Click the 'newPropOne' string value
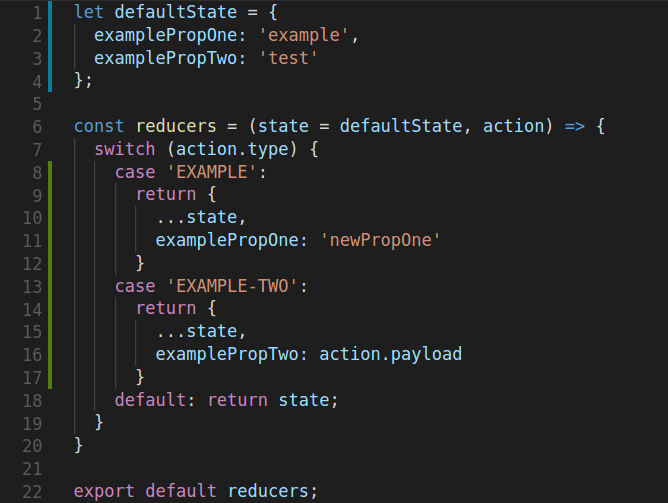 (x=381, y=241)
